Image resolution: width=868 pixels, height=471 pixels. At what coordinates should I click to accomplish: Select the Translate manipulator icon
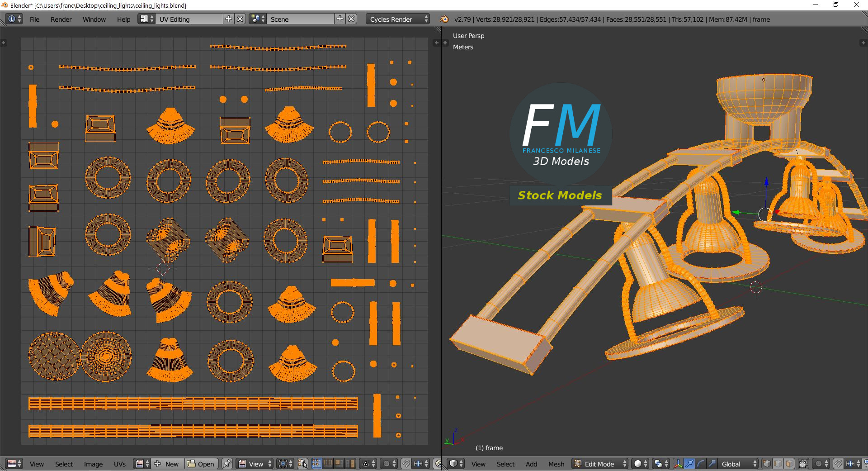689,464
